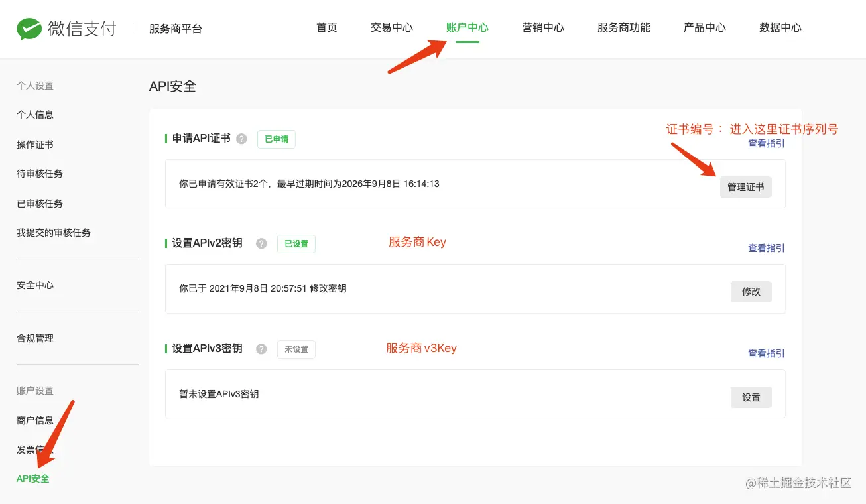
Task: Click the WeChat Pay logo icon
Action: click(x=29, y=29)
